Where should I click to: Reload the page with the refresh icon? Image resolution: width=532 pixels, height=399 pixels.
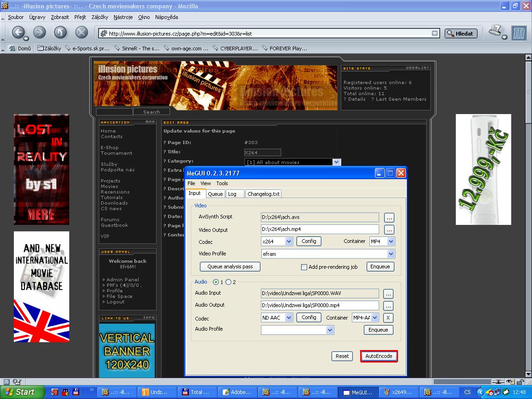(x=60, y=33)
